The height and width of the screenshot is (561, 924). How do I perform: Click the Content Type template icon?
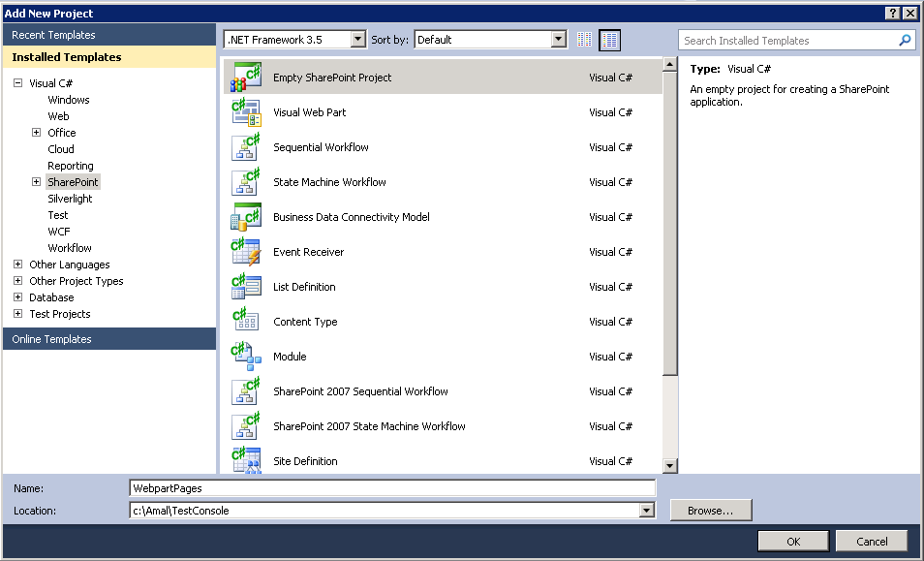point(246,321)
